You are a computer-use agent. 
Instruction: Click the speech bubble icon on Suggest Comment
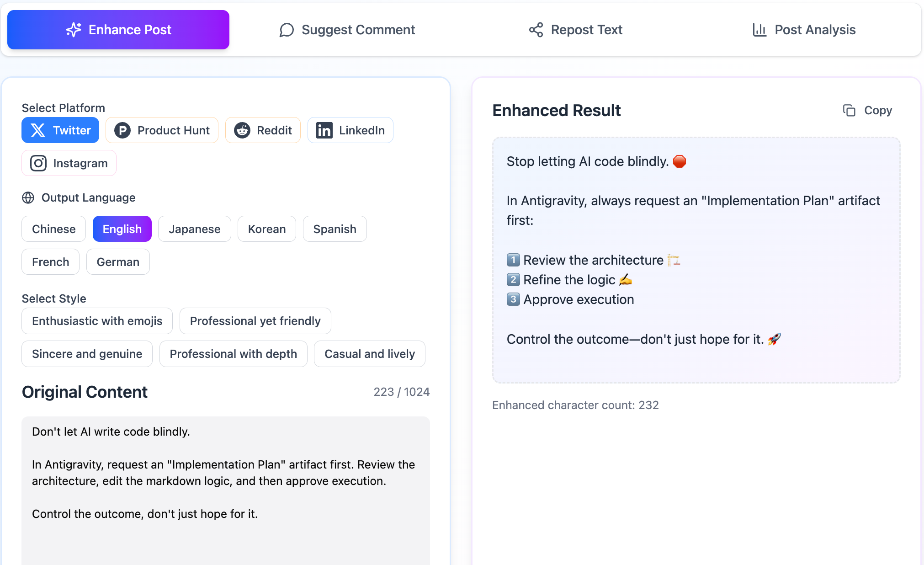tap(287, 30)
